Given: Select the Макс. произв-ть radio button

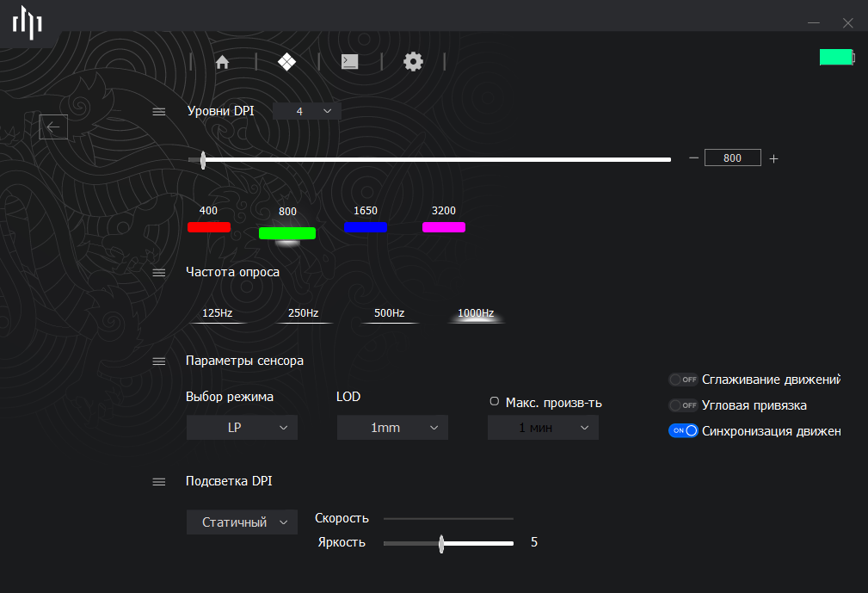Looking at the screenshot, I should point(495,401).
